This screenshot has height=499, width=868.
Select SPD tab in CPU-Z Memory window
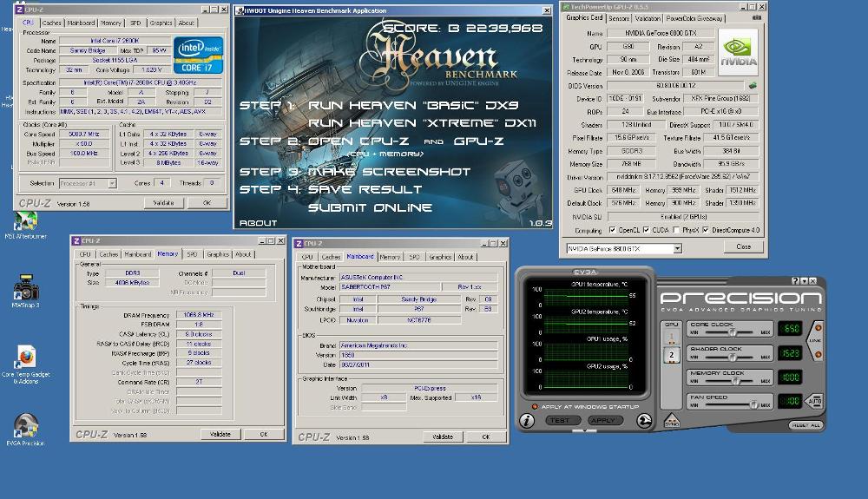192,254
